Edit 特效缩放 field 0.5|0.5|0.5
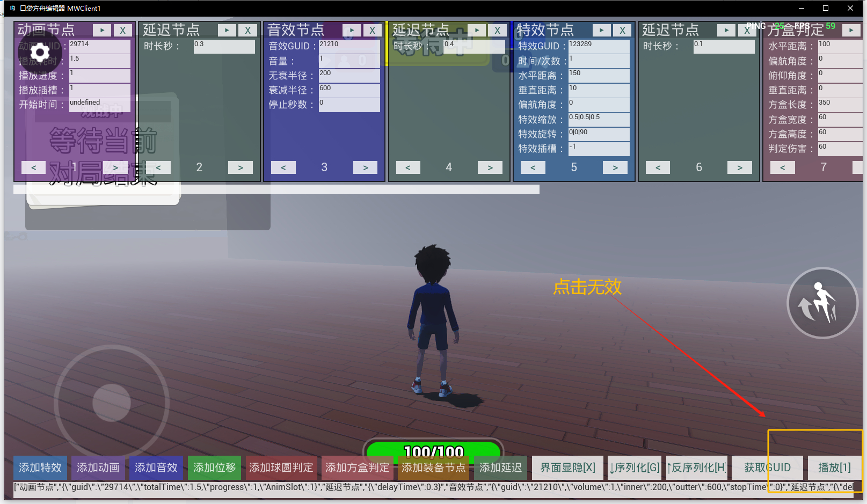 pos(599,119)
